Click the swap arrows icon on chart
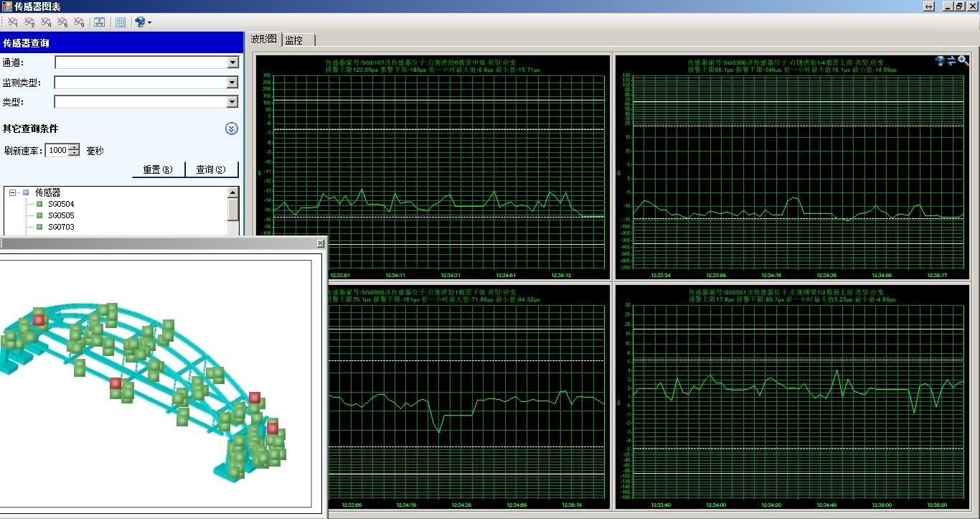The image size is (980, 519). coord(951,61)
